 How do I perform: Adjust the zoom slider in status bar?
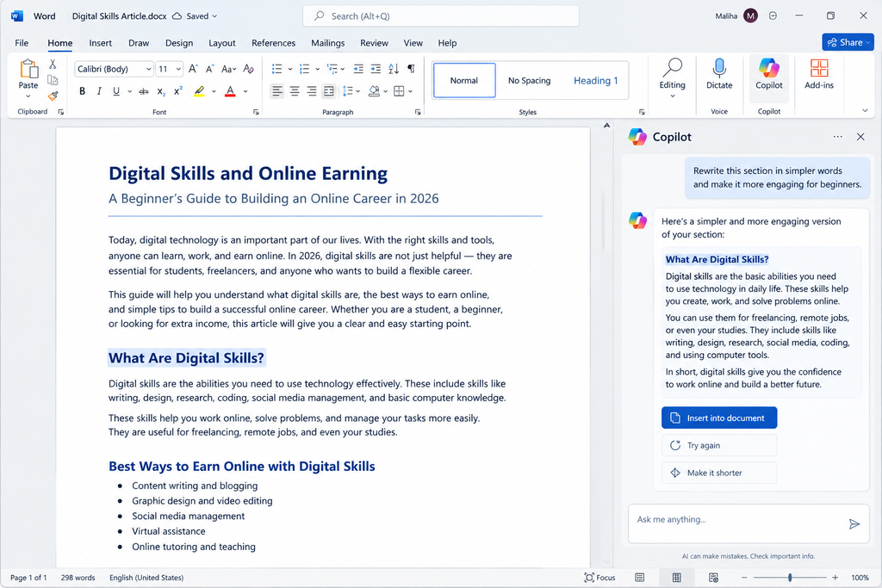tap(790, 578)
